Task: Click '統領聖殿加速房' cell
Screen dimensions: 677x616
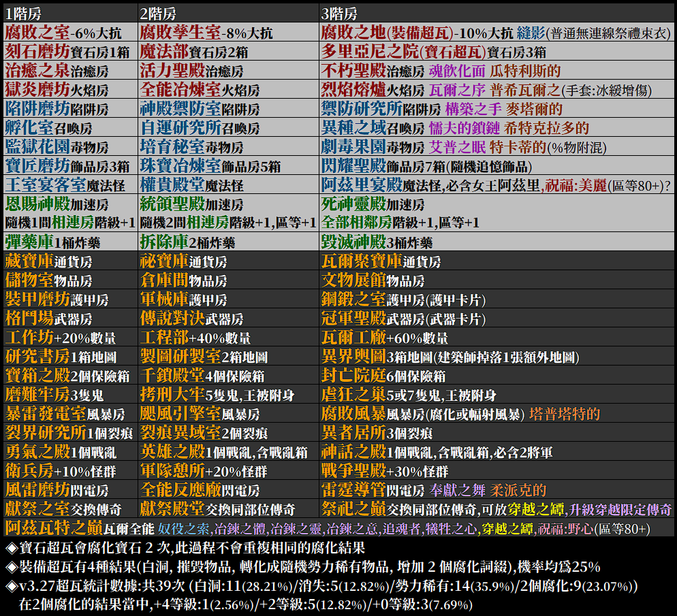Action: (x=228, y=212)
